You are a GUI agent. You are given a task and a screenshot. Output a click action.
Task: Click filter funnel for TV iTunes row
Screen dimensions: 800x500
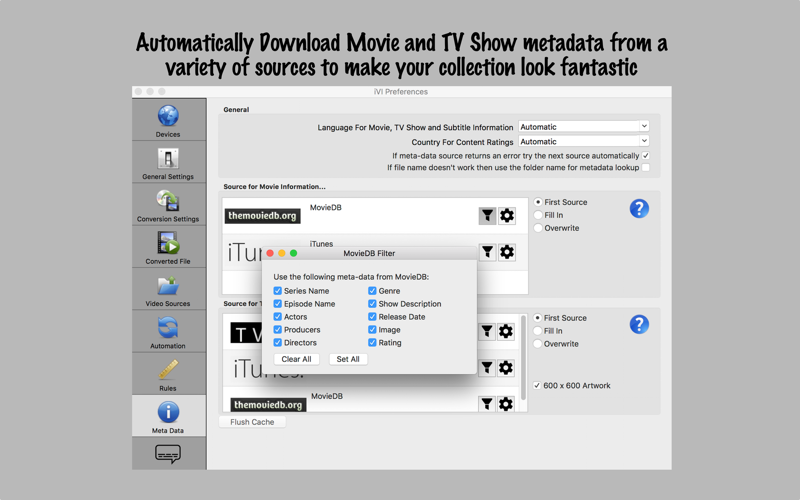pos(487,368)
